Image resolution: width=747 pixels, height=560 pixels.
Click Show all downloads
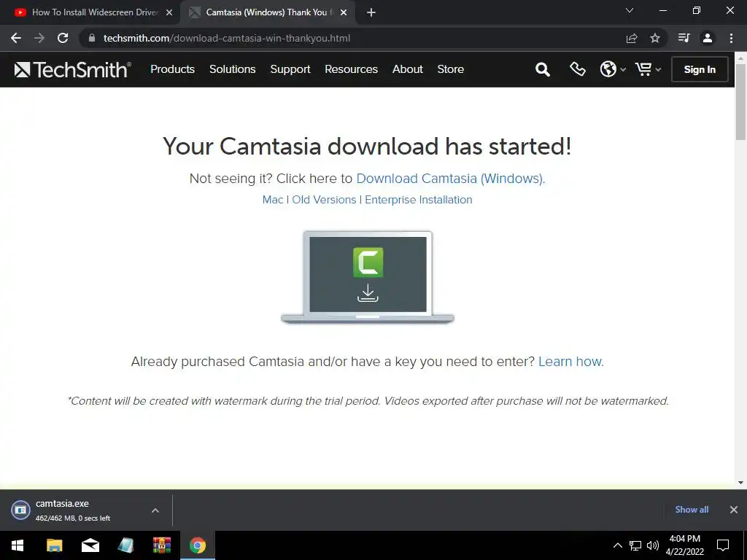[692, 510]
